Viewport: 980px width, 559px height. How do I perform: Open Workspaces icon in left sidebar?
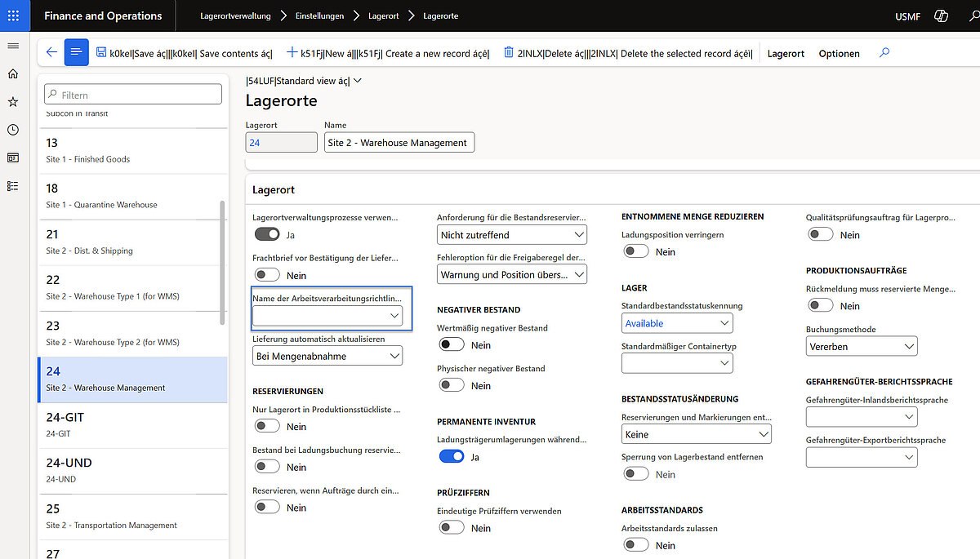(x=13, y=157)
